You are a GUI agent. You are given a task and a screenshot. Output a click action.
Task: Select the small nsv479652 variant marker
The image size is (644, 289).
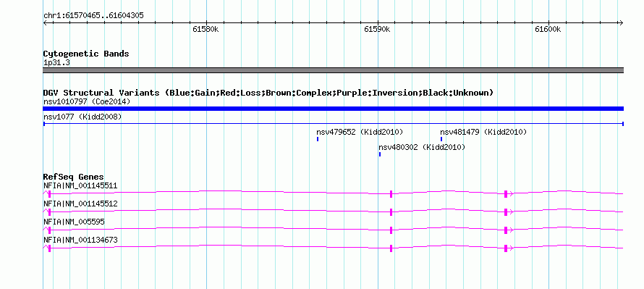[x=318, y=139]
